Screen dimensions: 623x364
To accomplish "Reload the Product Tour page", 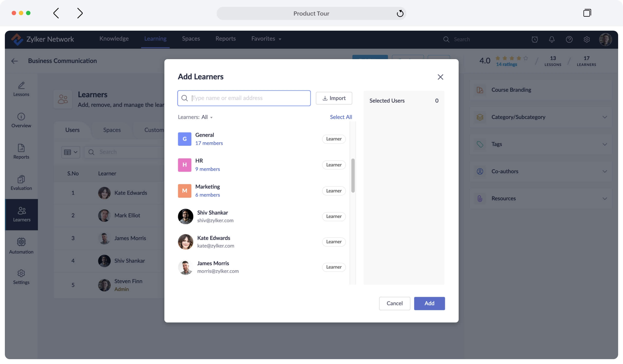I will 400,13.
